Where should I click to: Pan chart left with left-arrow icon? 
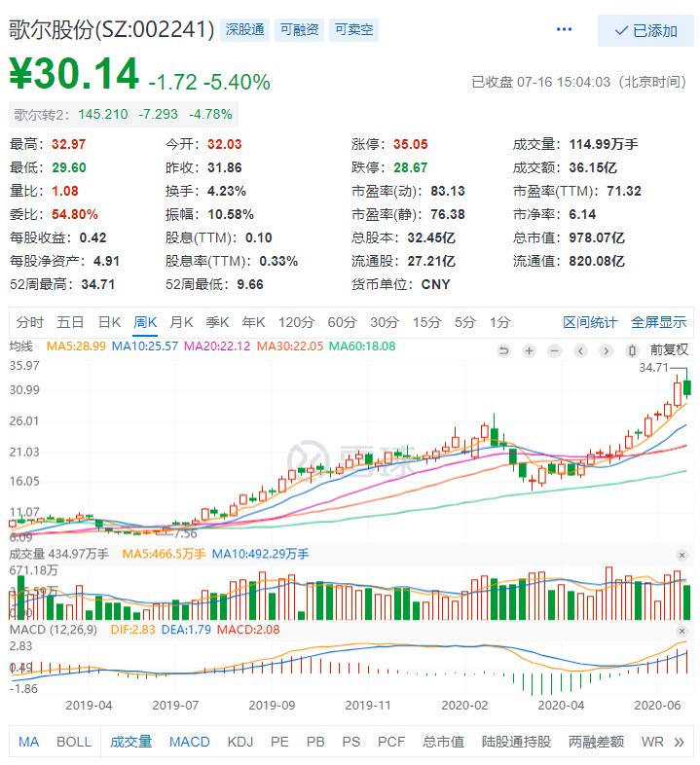(x=580, y=350)
